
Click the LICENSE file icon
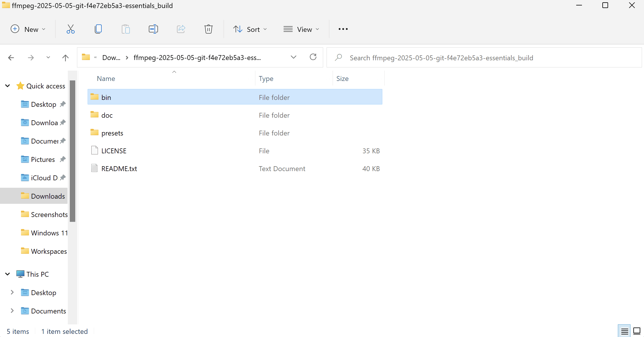[x=95, y=150]
